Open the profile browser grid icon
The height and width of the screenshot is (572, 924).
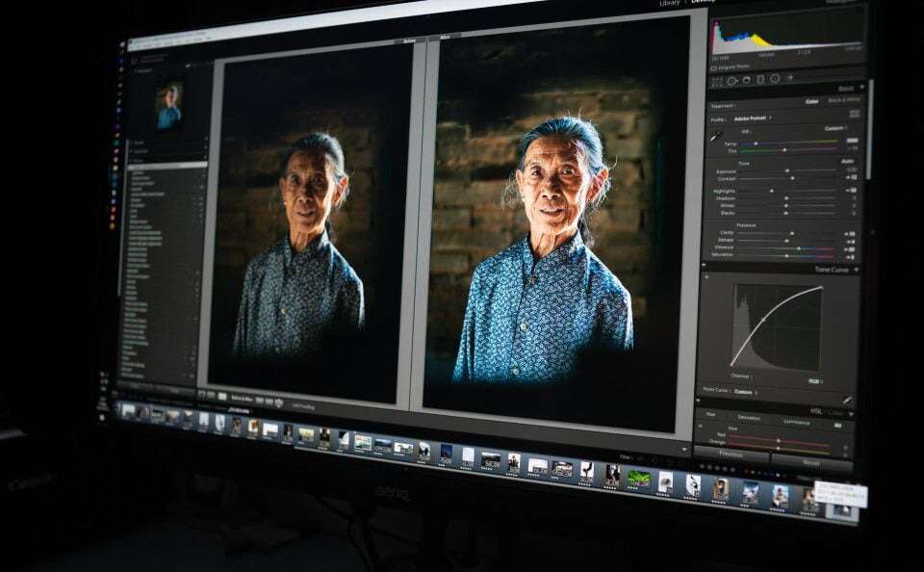pos(854,115)
